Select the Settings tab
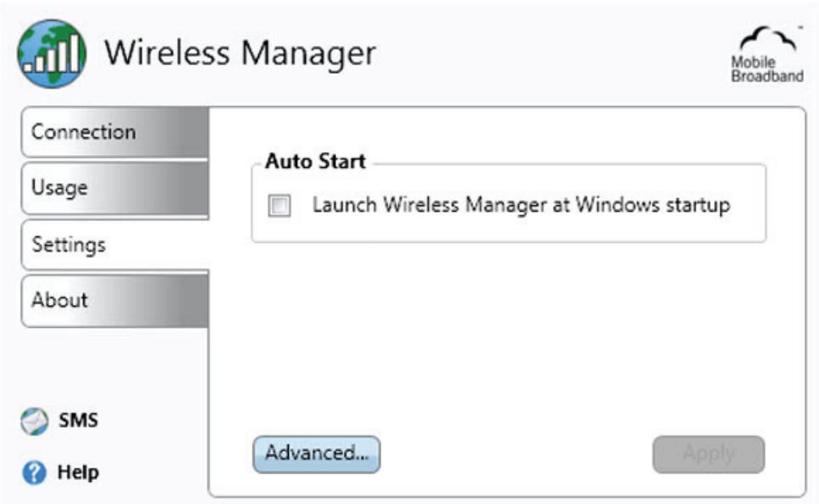Image resolution: width=819 pixels, height=504 pixels. (x=115, y=245)
